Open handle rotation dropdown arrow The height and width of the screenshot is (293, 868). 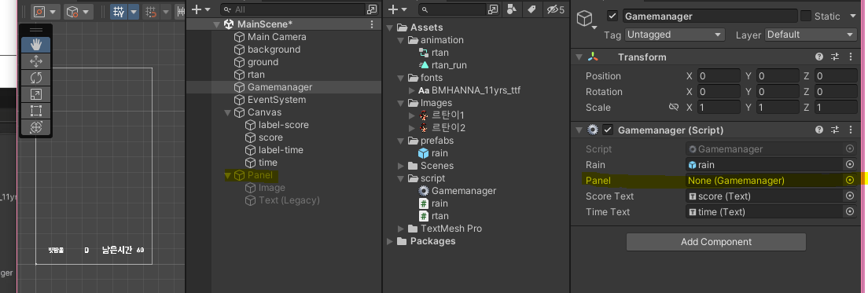(86, 11)
